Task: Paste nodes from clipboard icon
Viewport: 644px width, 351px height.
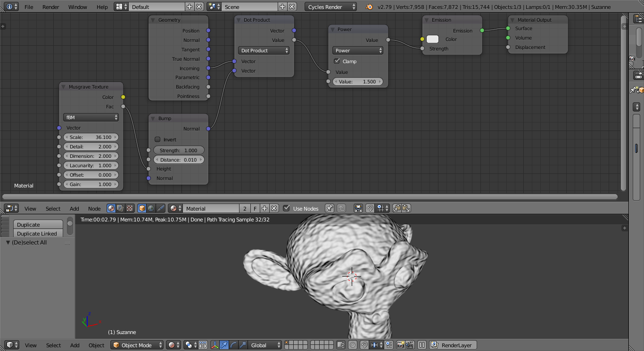Action: click(x=406, y=208)
